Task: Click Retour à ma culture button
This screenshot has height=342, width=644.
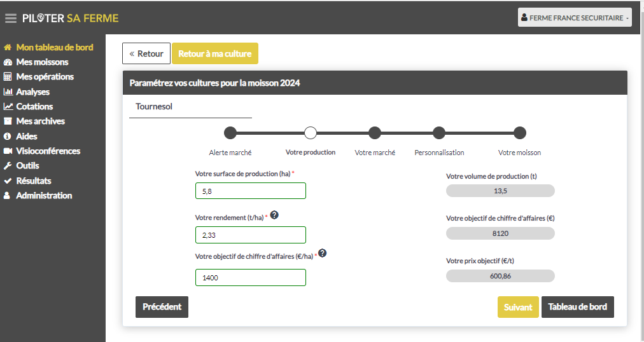Action: point(215,53)
